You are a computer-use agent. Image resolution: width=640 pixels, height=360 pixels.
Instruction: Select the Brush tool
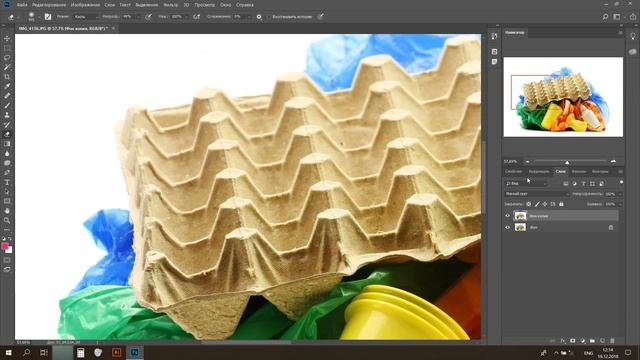coord(7,105)
